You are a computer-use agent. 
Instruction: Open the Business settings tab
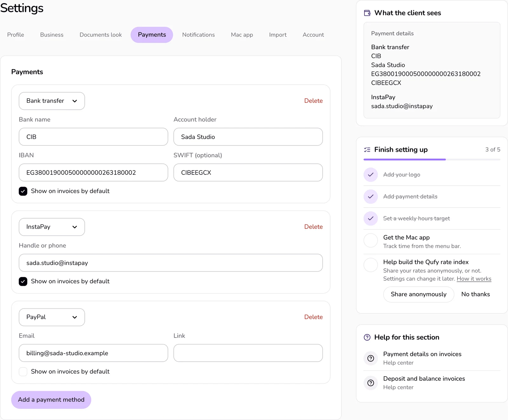[52, 35]
